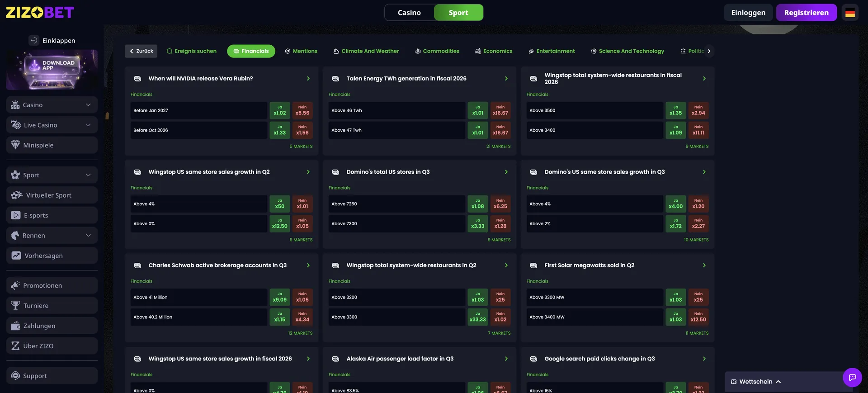The width and height of the screenshot is (868, 393).
Task: Open the German language flag selector
Action: (x=850, y=13)
